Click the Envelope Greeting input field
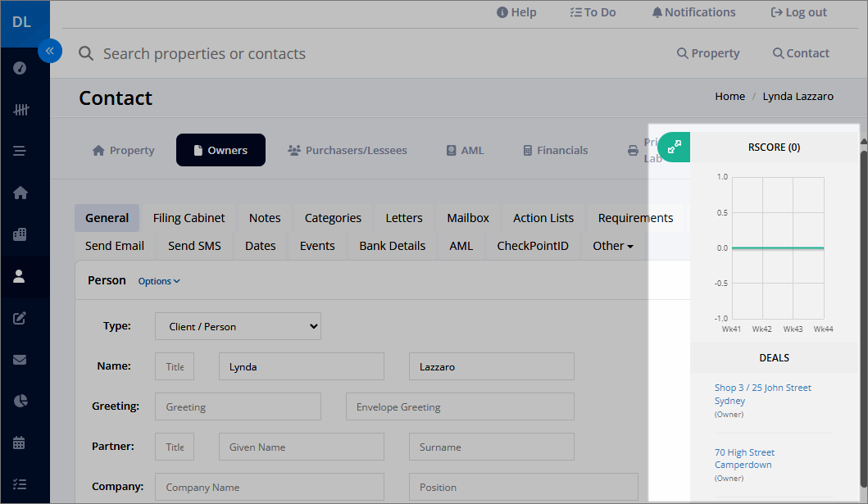The image size is (868, 504). tap(460, 406)
